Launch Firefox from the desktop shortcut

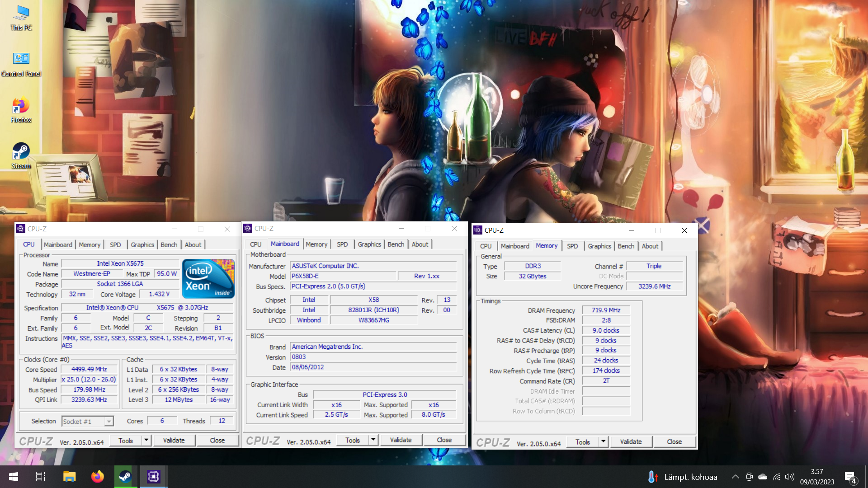point(21,110)
